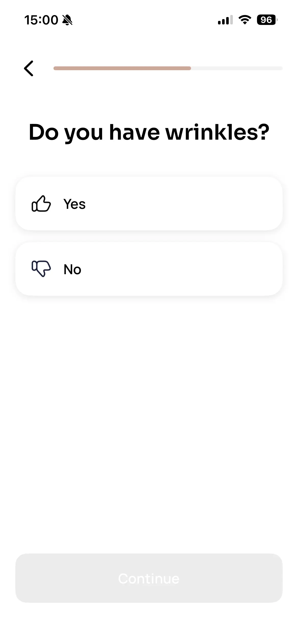This screenshot has height=644, width=298.
Task: Tap the No label text
Action: point(72,269)
